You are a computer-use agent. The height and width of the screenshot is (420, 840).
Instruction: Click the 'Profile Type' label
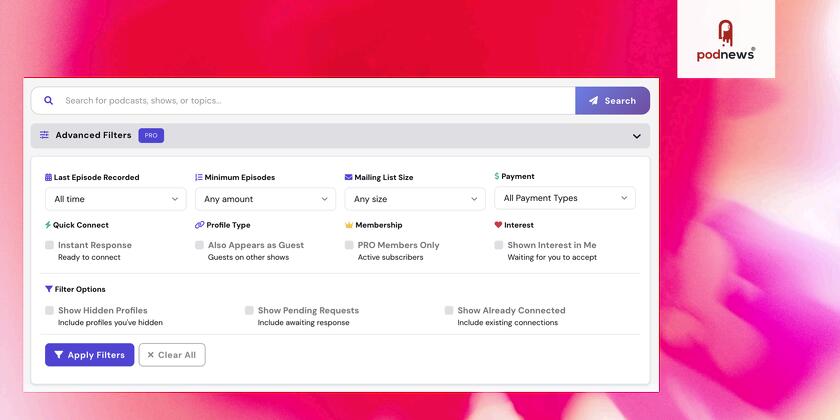tap(228, 225)
